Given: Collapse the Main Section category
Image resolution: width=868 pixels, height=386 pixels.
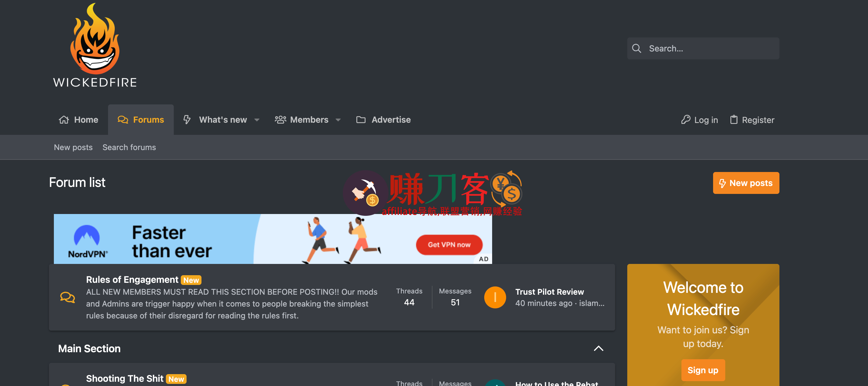Looking at the screenshot, I should point(598,348).
